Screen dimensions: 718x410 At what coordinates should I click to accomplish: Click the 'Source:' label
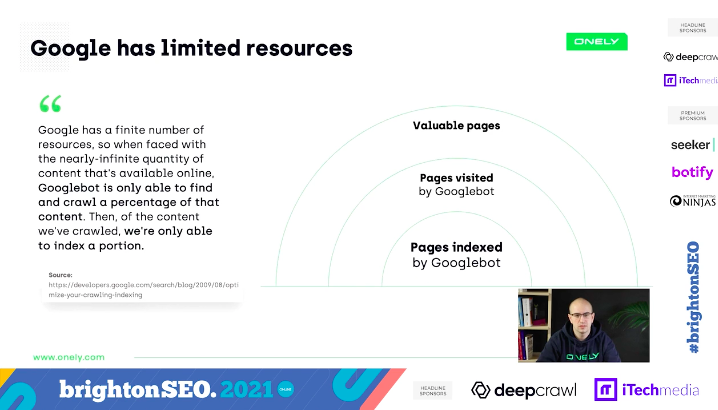pyautogui.click(x=60, y=275)
